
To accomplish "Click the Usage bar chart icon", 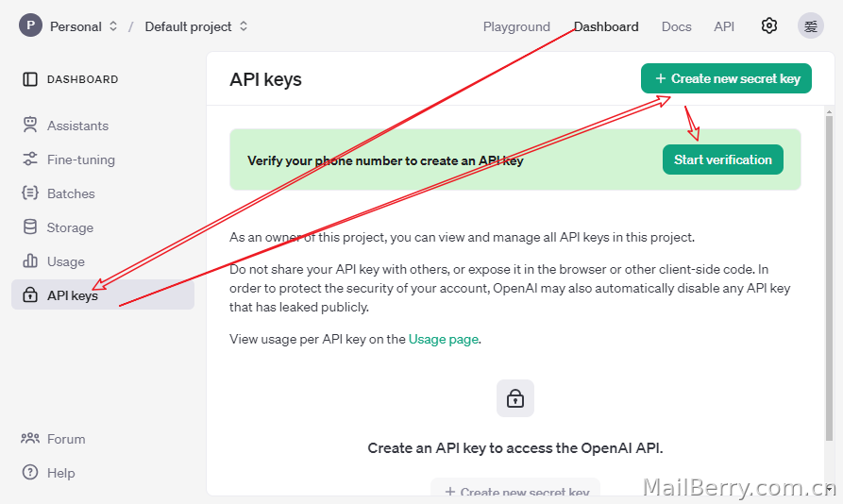I will (x=30, y=261).
